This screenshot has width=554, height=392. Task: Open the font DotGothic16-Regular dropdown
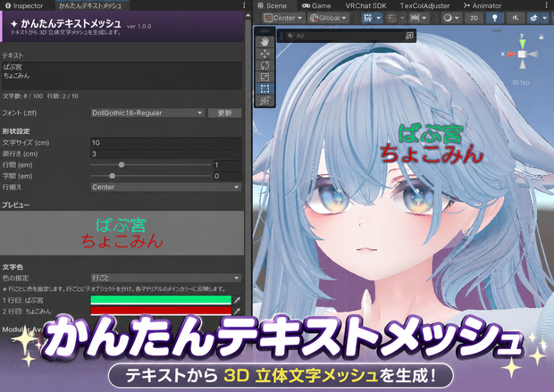(x=147, y=113)
